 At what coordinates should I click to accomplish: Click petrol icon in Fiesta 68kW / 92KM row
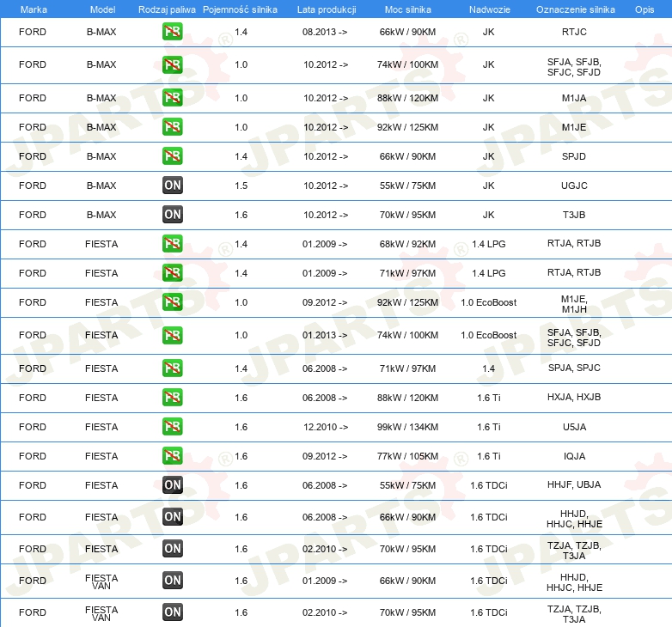click(173, 244)
